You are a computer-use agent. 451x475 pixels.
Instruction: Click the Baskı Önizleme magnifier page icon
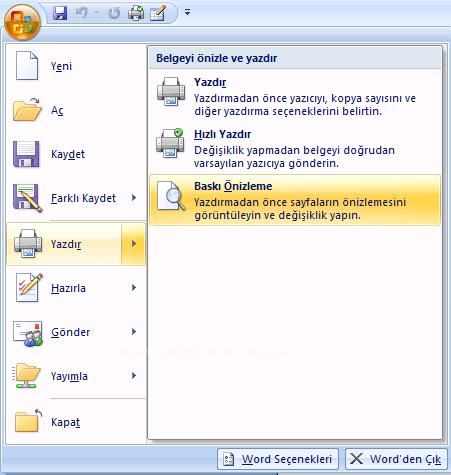click(x=171, y=196)
